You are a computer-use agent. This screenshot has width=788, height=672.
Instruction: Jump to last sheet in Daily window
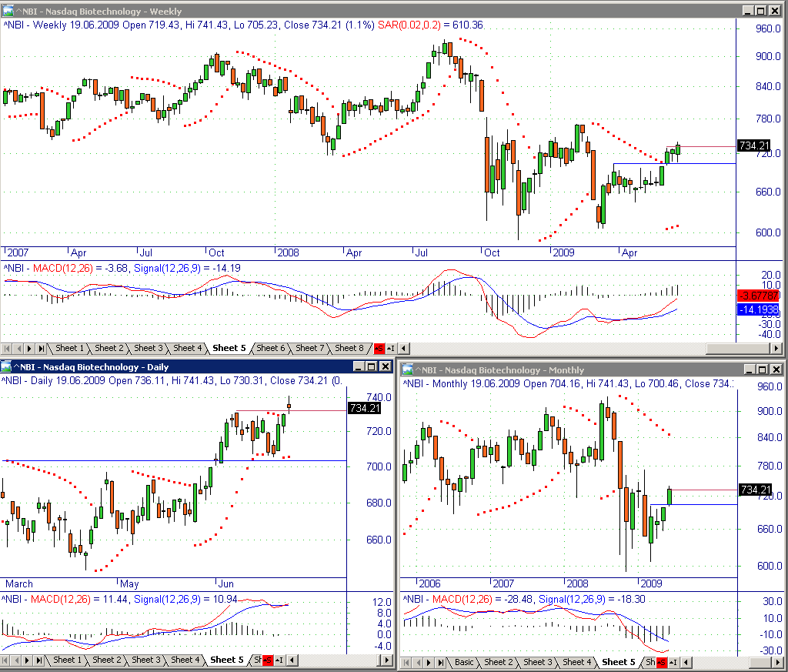[39, 660]
